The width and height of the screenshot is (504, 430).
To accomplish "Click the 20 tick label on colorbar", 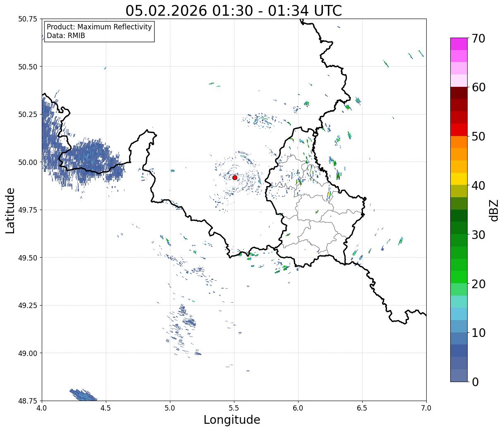I will coord(478,284).
